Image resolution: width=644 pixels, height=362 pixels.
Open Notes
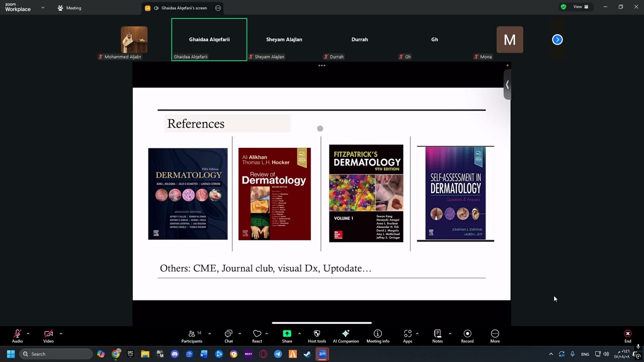pyautogui.click(x=437, y=336)
